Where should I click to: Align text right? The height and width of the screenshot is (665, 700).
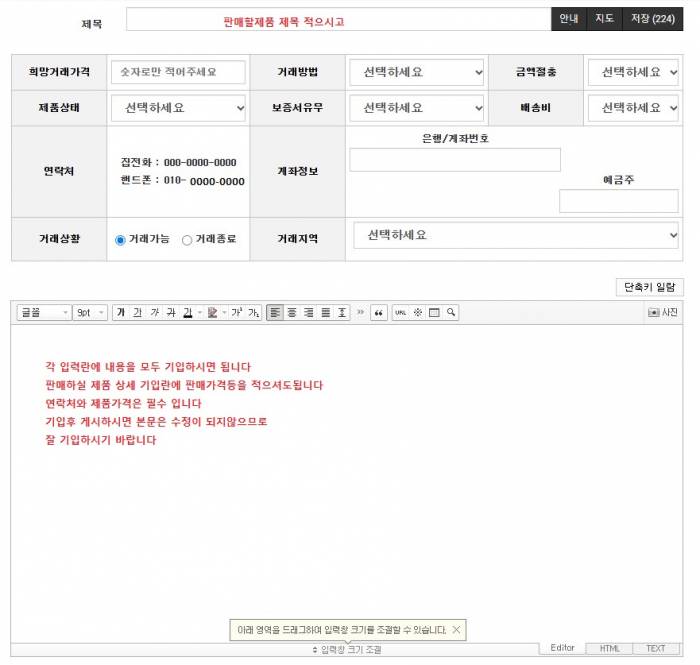[308, 312]
